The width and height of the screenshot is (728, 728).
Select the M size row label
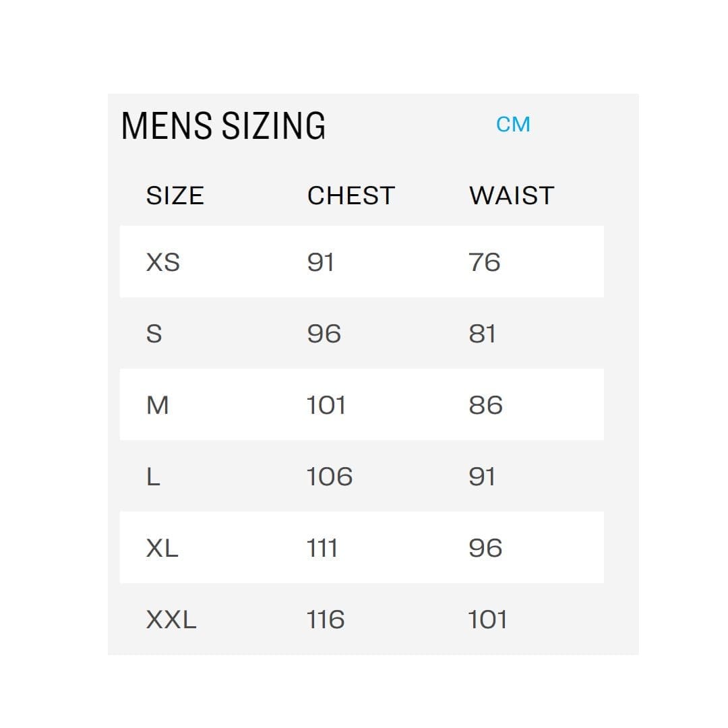pyautogui.click(x=157, y=405)
